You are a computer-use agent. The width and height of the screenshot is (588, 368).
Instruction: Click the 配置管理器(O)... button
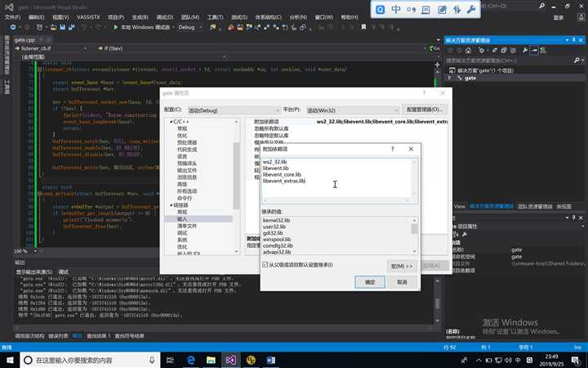click(425, 110)
